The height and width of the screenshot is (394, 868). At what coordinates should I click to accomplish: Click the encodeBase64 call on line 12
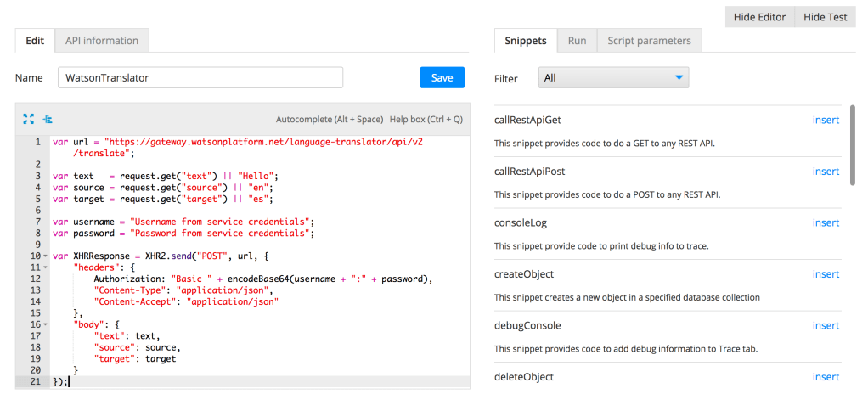click(258, 279)
